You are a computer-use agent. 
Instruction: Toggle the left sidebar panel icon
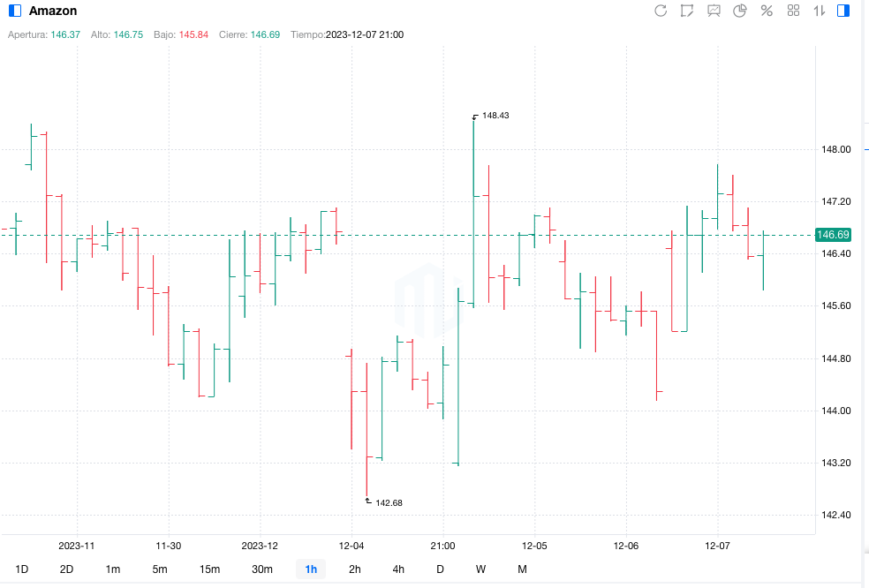coord(14,11)
